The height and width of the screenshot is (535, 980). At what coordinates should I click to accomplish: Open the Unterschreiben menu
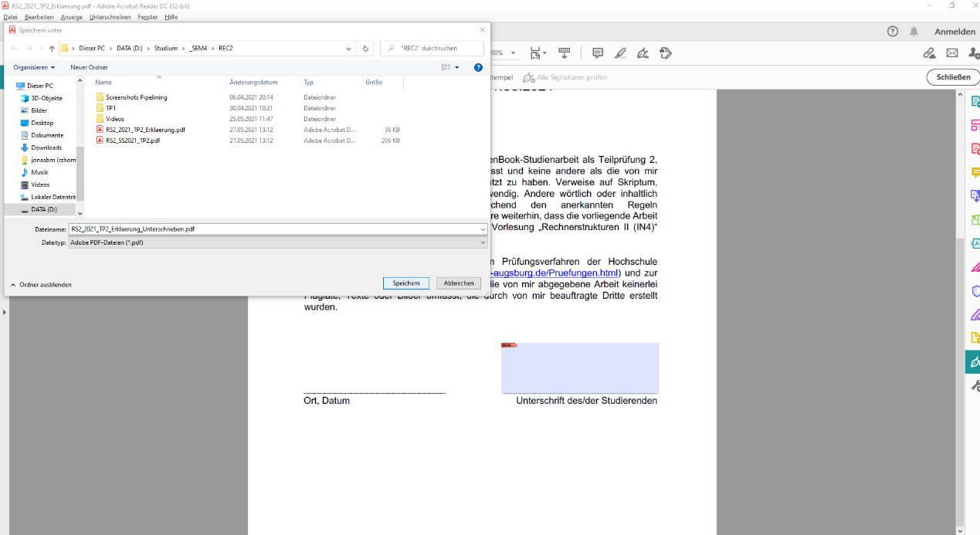coord(110,17)
